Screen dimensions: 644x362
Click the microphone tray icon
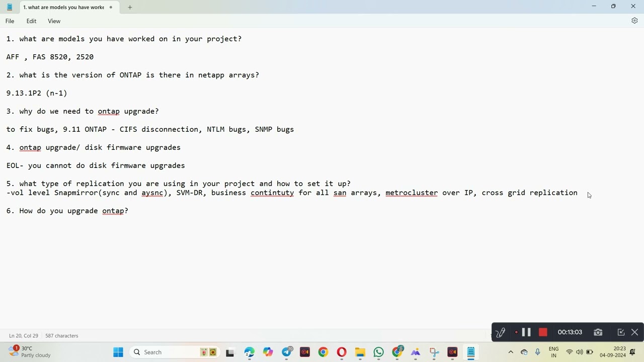click(x=537, y=352)
